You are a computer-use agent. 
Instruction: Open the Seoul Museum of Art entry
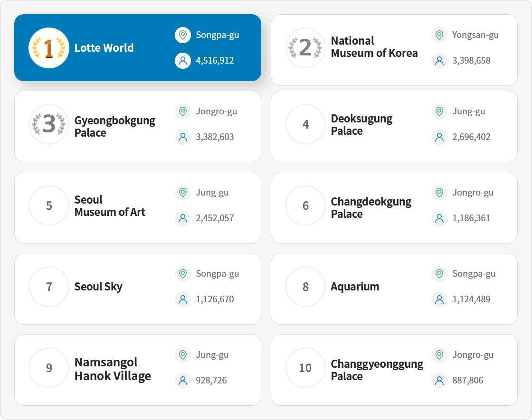pyautogui.click(x=110, y=206)
